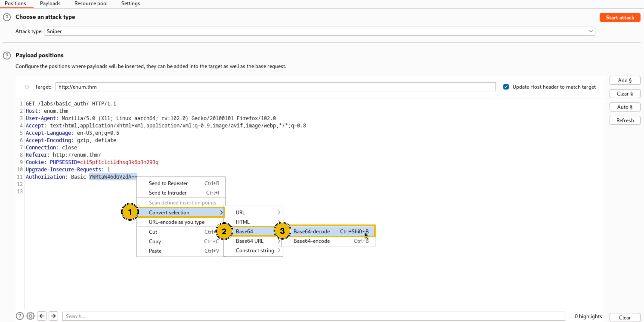Click the Start attack button

(x=620, y=17)
